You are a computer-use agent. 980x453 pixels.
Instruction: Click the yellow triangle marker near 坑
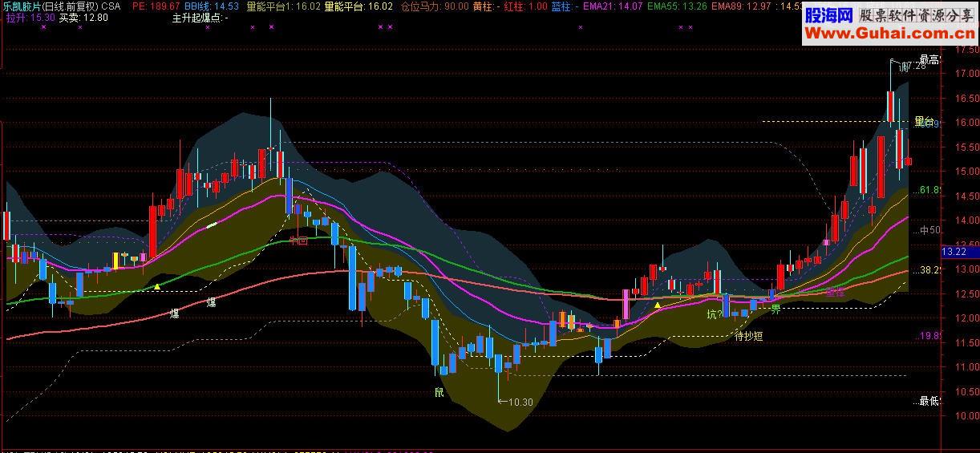(x=658, y=305)
